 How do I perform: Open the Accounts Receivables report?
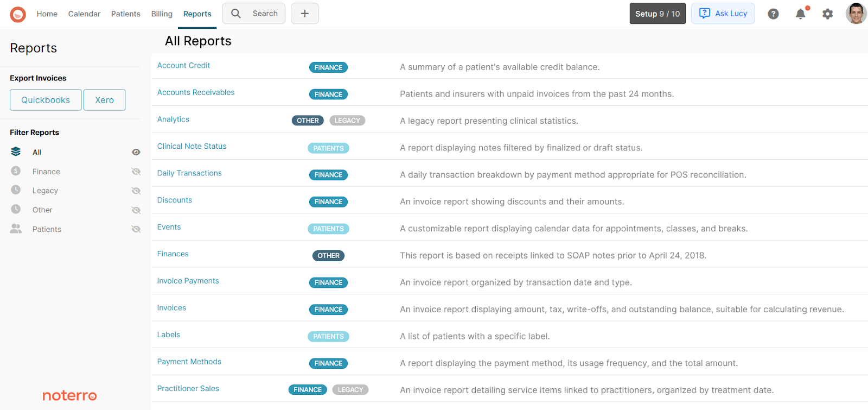coord(196,92)
